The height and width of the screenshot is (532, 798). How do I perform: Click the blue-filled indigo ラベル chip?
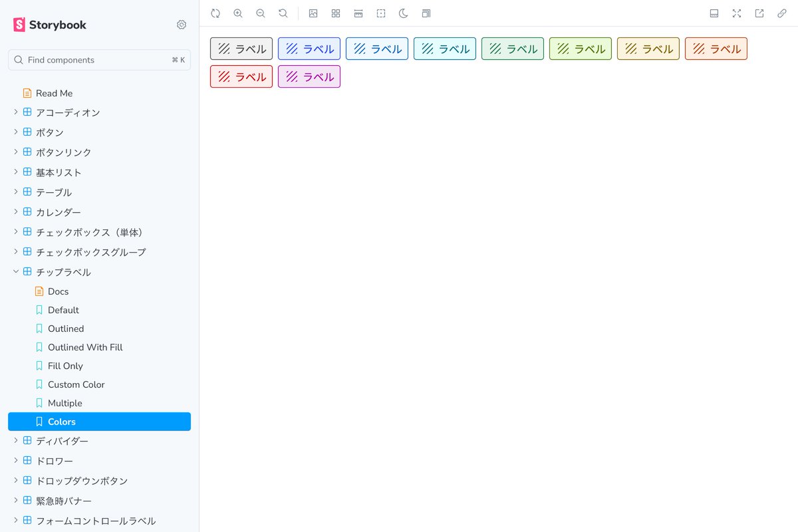coord(309,49)
